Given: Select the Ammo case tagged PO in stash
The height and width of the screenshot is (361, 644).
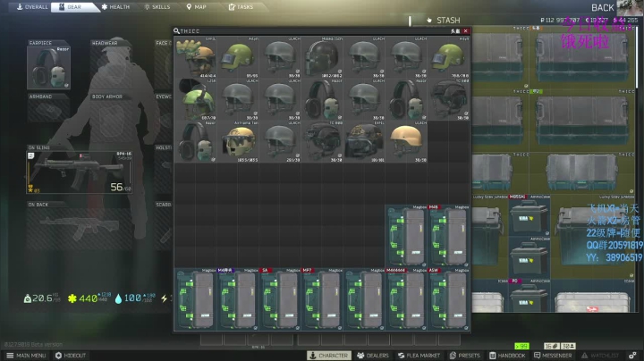Looking at the screenshot, I should 529,296.
